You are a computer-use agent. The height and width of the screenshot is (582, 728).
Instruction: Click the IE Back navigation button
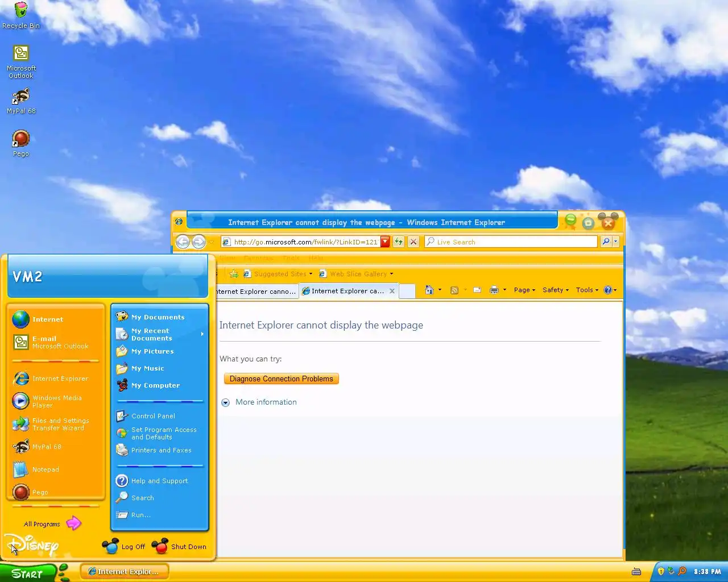coord(183,242)
